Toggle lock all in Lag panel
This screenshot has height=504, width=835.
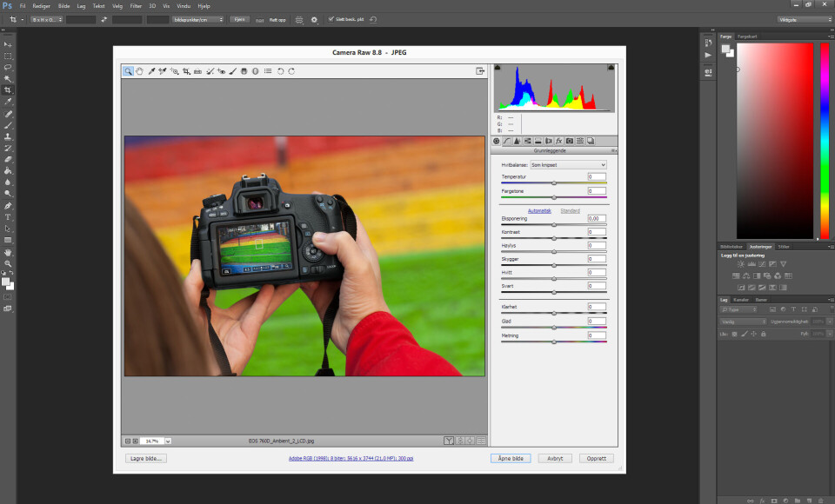(763, 335)
